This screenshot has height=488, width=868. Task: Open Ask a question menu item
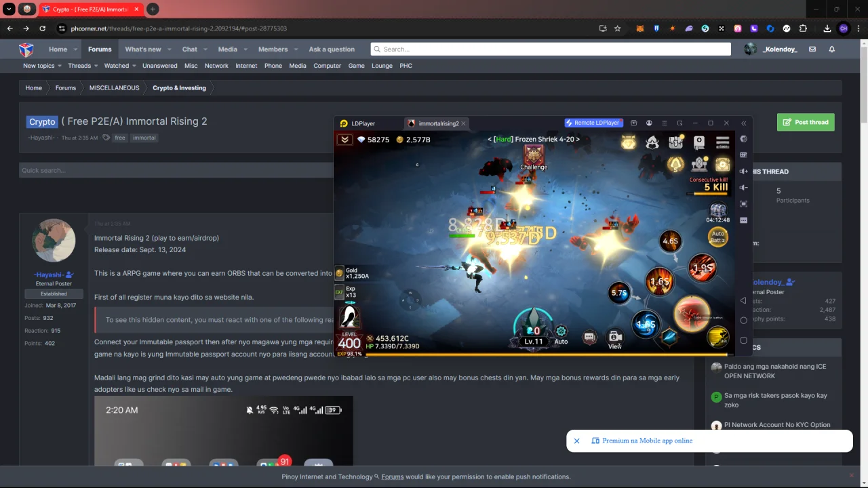[x=332, y=49]
